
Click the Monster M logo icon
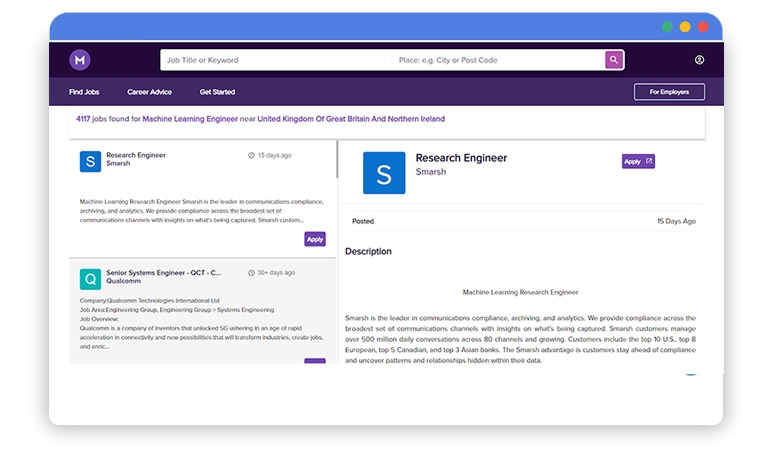(79, 60)
